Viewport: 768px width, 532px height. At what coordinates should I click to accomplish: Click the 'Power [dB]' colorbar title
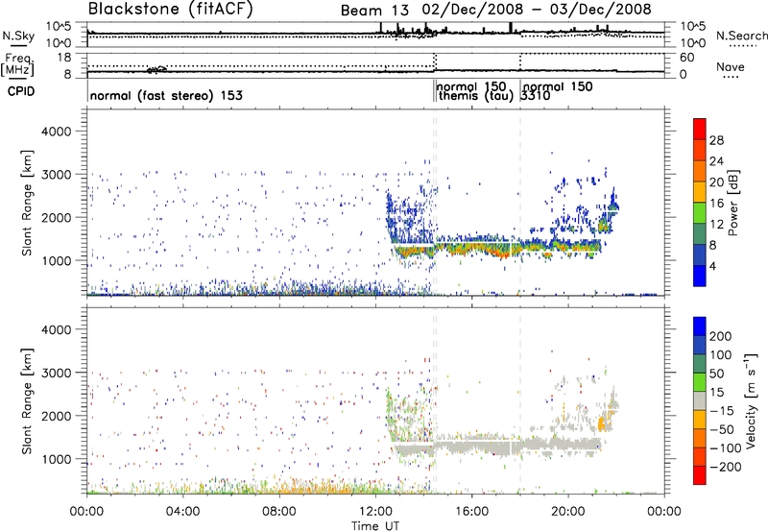tap(733, 203)
